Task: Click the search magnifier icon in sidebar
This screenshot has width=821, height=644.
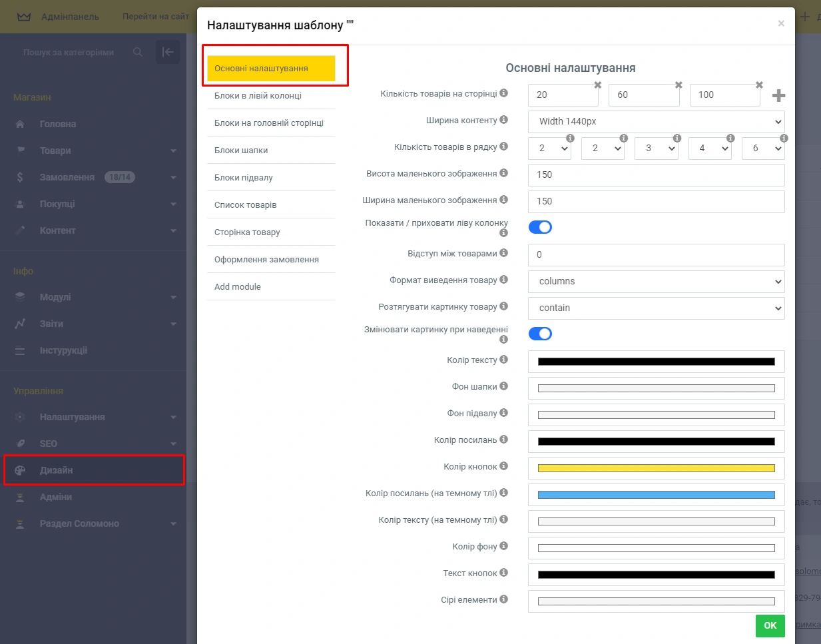Action: 138,52
